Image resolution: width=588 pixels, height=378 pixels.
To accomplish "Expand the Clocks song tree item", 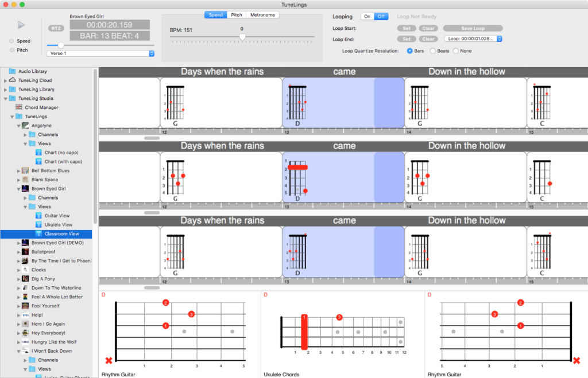I will 18,270.
